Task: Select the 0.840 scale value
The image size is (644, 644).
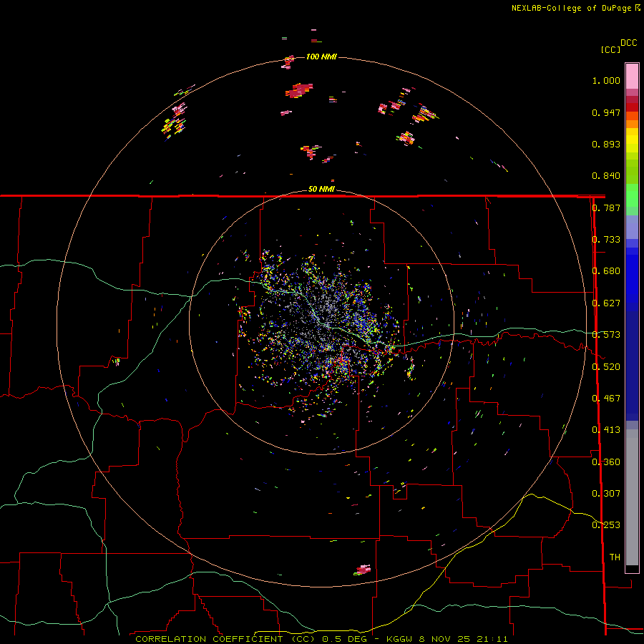Action: (x=606, y=176)
